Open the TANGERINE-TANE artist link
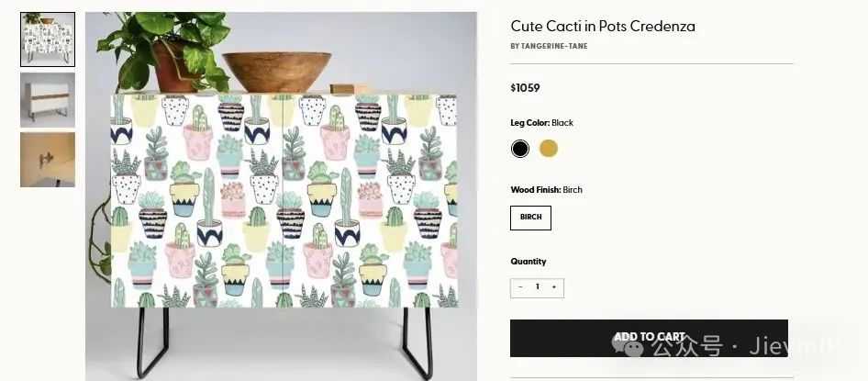 (x=554, y=47)
